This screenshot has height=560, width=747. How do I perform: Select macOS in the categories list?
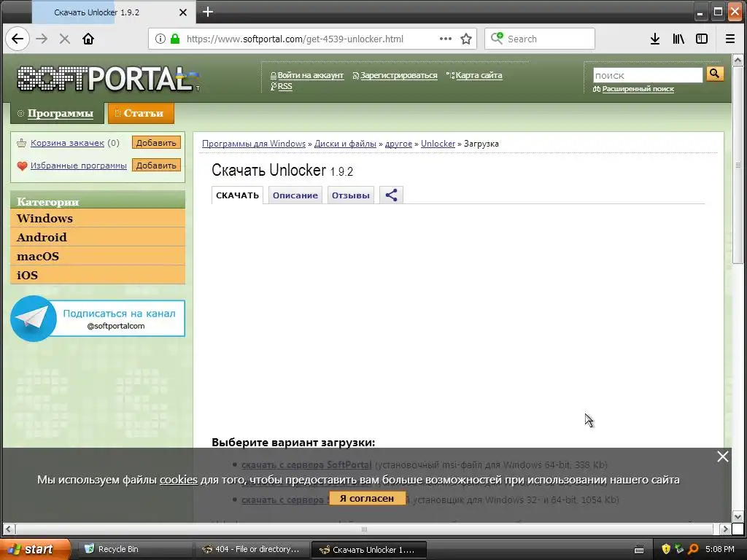tap(98, 256)
